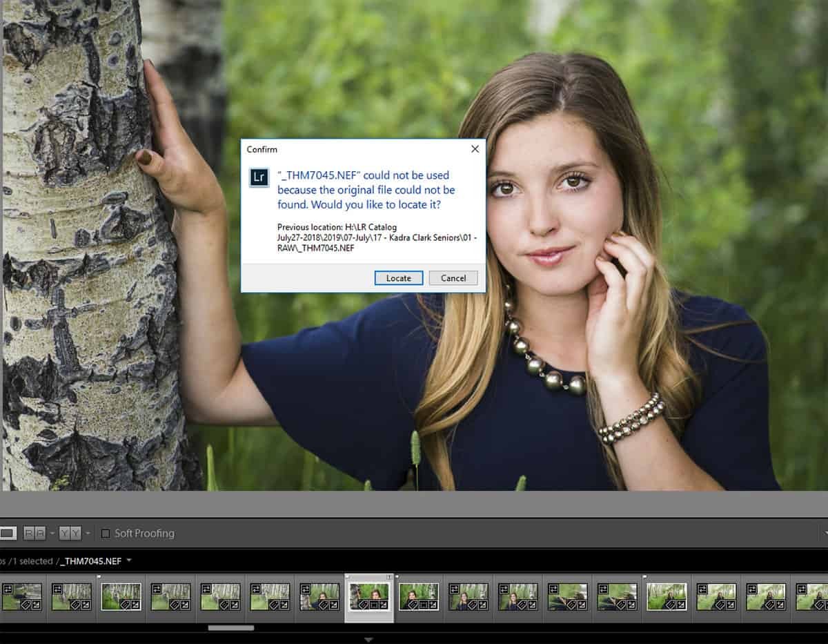The image size is (828, 644).
Task: Enable Soft Proofing
Action: coord(106,533)
